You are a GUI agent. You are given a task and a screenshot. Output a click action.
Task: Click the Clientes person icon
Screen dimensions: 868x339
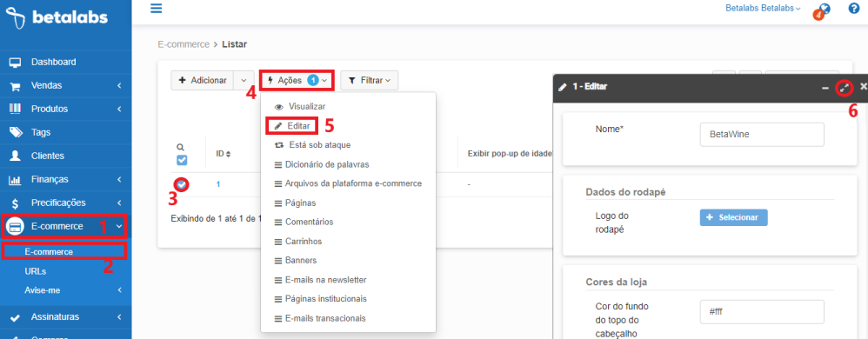pyautogui.click(x=15, y=156)
